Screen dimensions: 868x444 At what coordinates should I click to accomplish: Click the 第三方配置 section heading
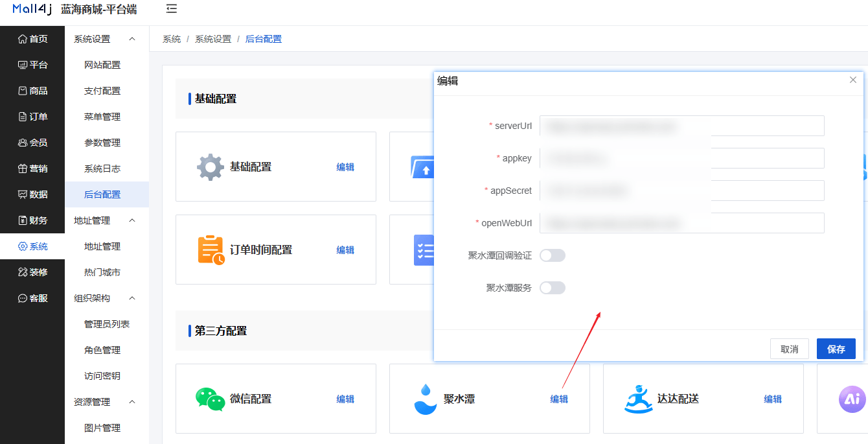click(221, 331)
